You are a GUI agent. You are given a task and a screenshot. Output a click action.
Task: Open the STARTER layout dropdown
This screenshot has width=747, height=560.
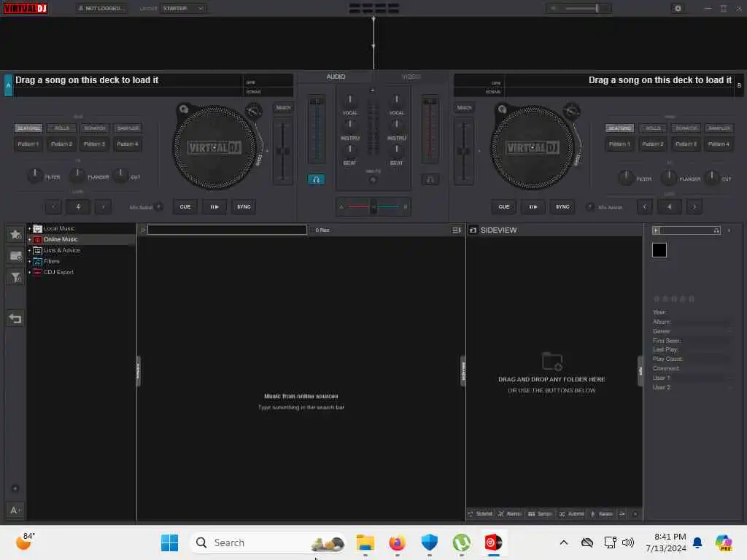(x=183, y=8)
